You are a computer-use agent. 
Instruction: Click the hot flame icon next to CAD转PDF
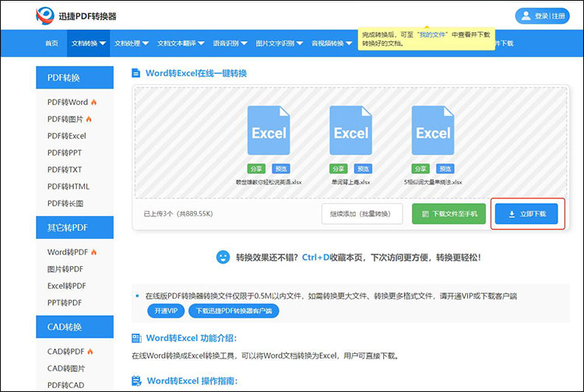[x=90, y=352]
